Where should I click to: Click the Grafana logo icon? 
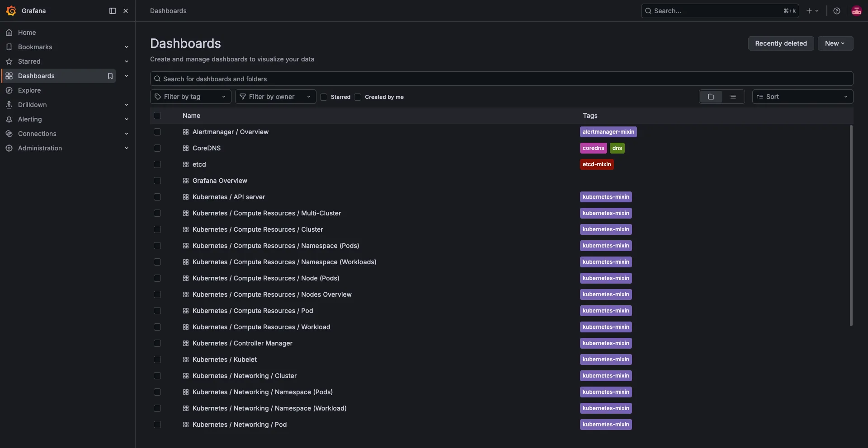click(11, 11)
